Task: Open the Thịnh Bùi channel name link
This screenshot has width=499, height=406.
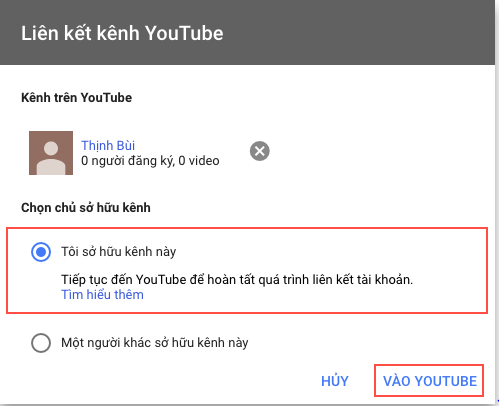Action: 108,145
